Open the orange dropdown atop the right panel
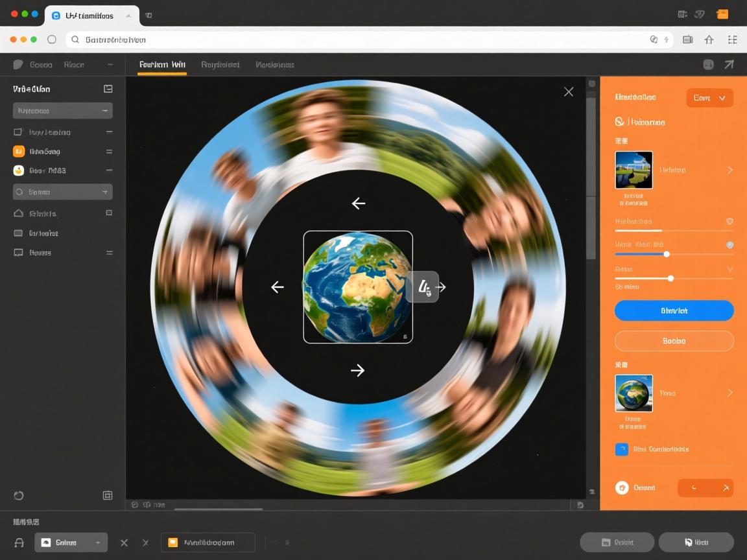This screenshot has width=747, height=560. click(x=709, y=98)
